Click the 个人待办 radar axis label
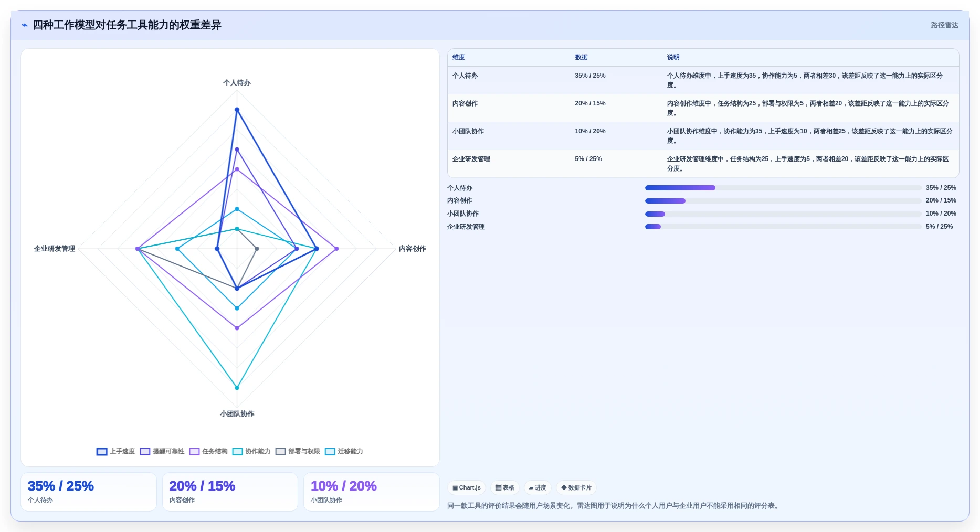 (x=237, y=83)
